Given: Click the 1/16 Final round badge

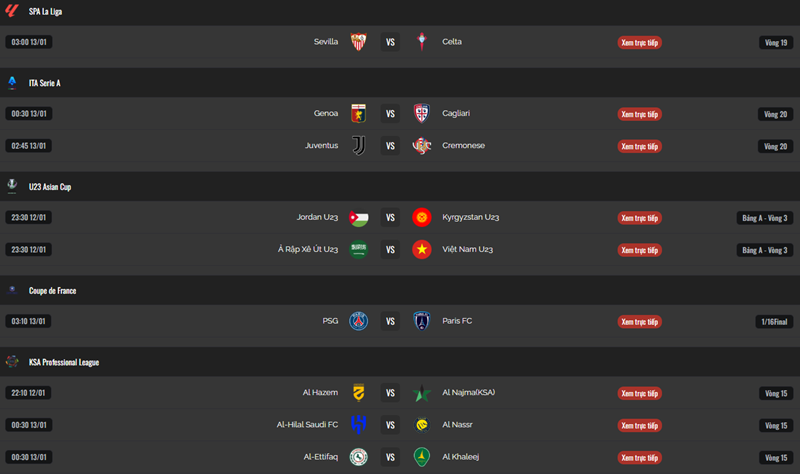Looking at the screenshot, I should (x=776, y=322).
